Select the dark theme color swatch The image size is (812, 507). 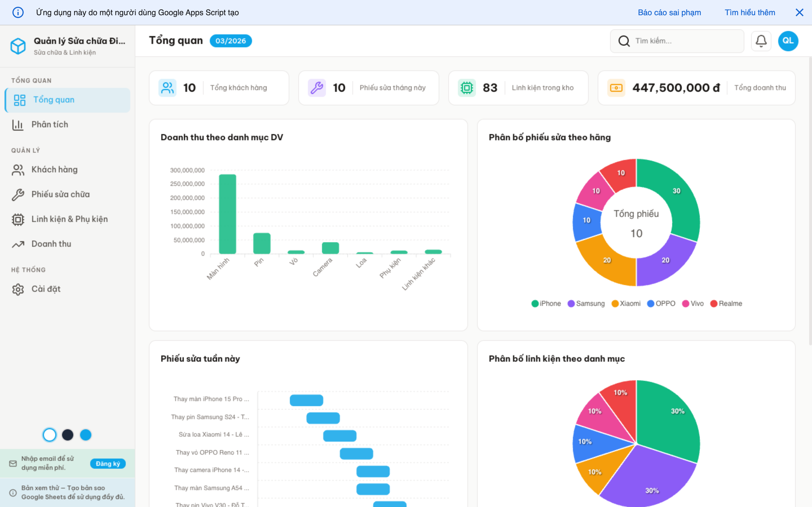point(67,435)
